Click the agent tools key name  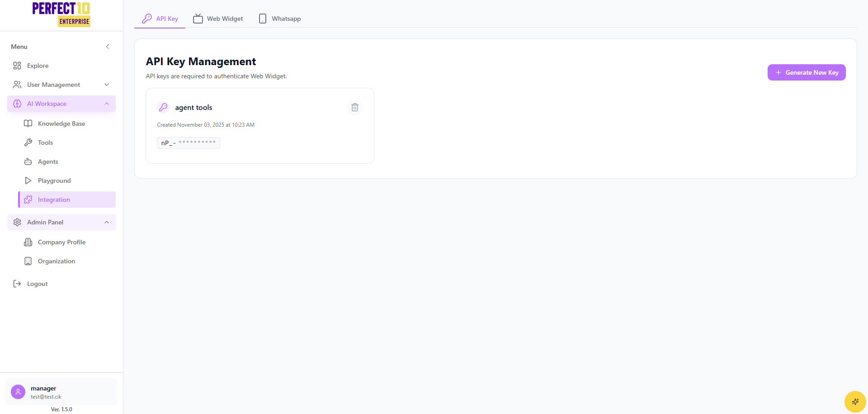[193, 108]
